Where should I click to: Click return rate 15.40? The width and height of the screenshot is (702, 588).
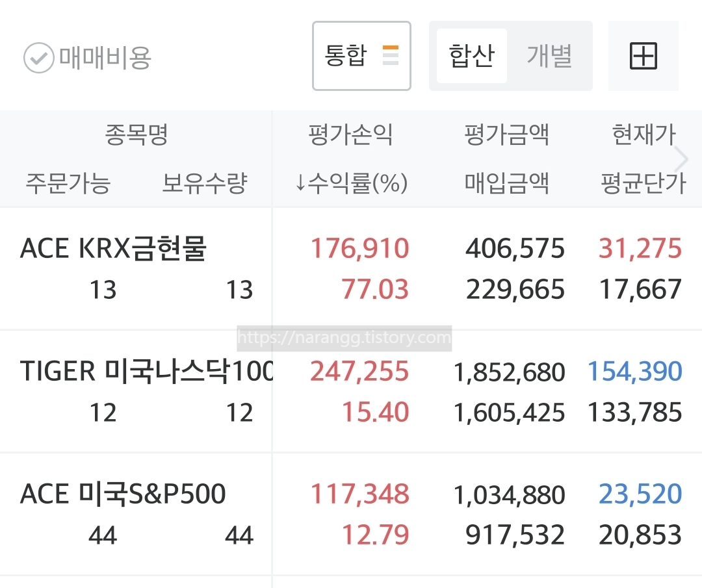(375, 412)
